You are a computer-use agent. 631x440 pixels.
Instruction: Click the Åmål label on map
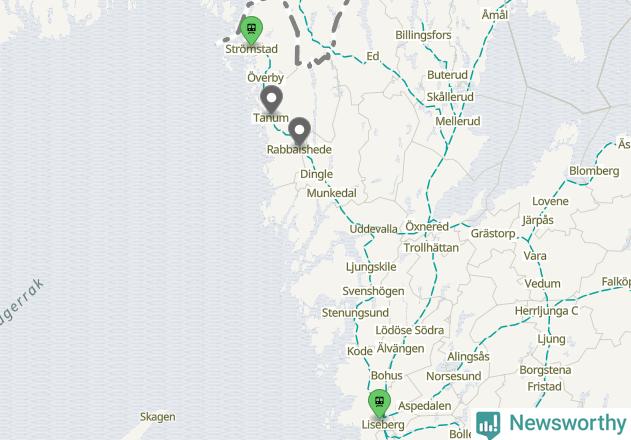tap(495, 15)
